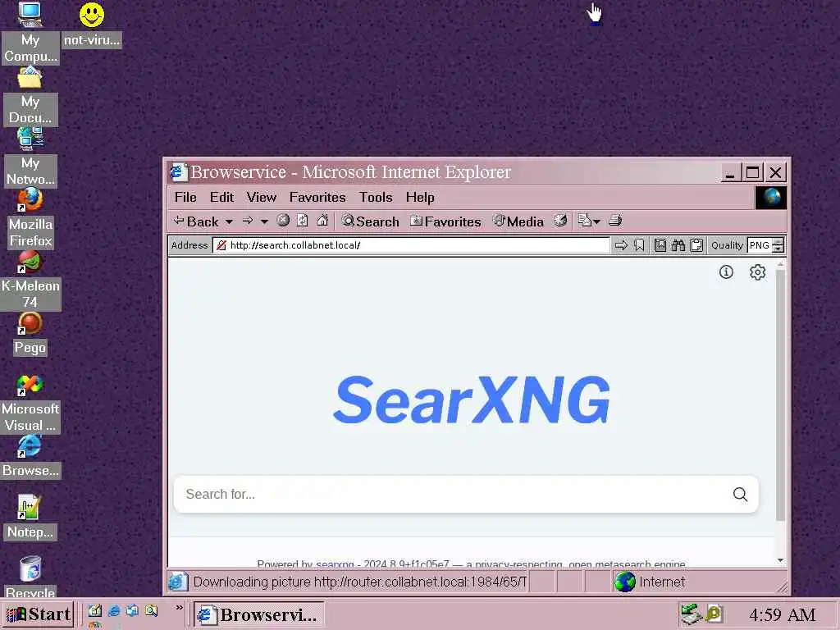
Task: Select the My Computer desktop icon
Action: tap(30, 32)
